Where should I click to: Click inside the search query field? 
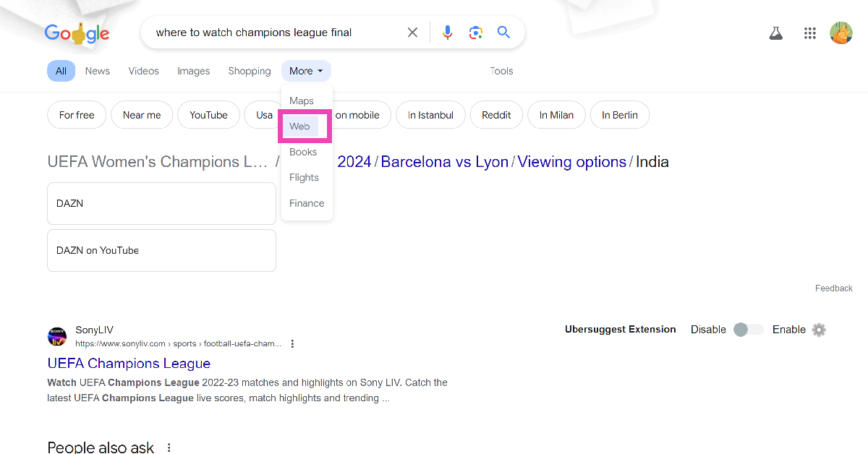(x=275, y=33)
